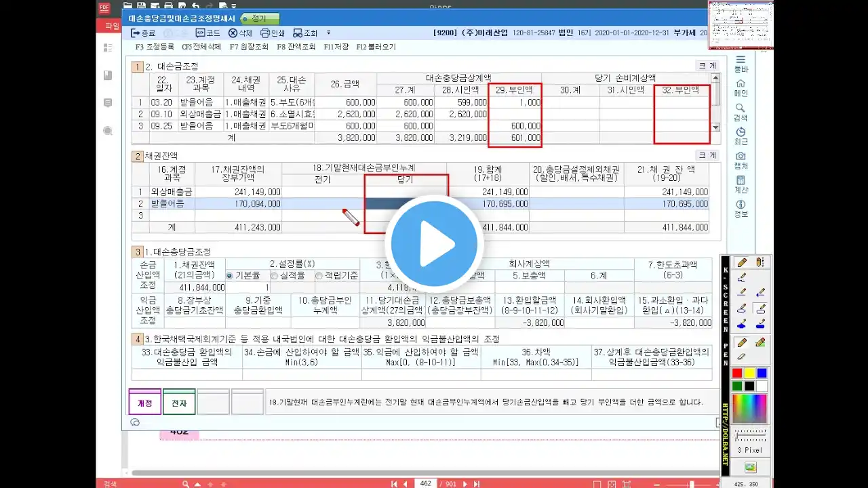The image size is (868, 488).
Task: Play the video with center play button
Action: point(434,244)
